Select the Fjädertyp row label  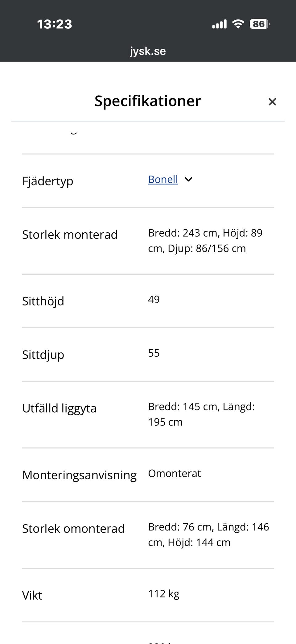(47, 181)
